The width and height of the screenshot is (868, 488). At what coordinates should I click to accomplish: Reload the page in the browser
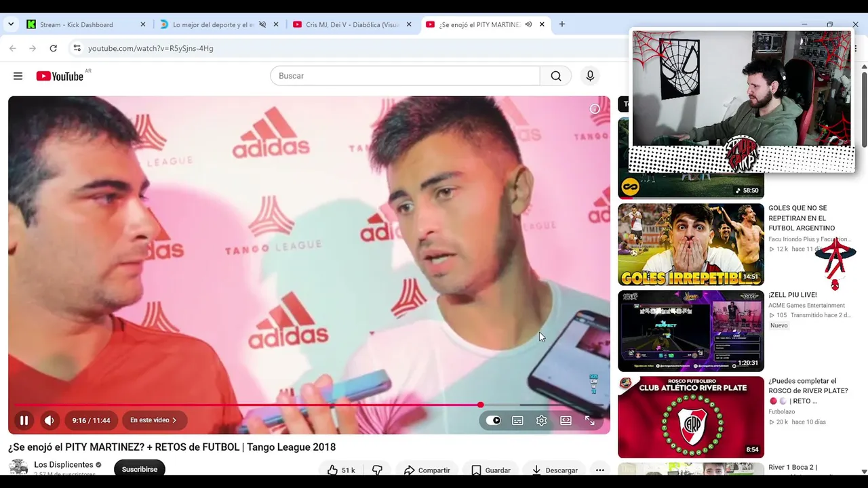53,48
